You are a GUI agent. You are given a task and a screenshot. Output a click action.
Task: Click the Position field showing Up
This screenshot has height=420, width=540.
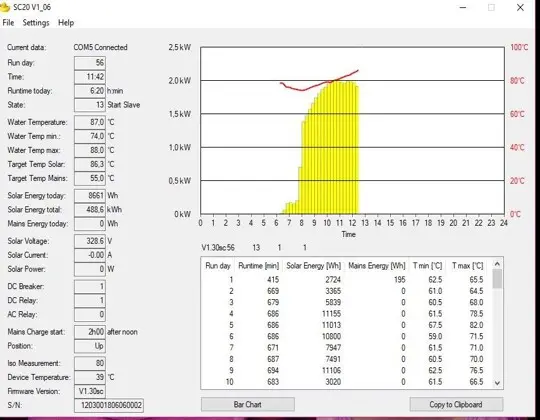pos(90,346)
